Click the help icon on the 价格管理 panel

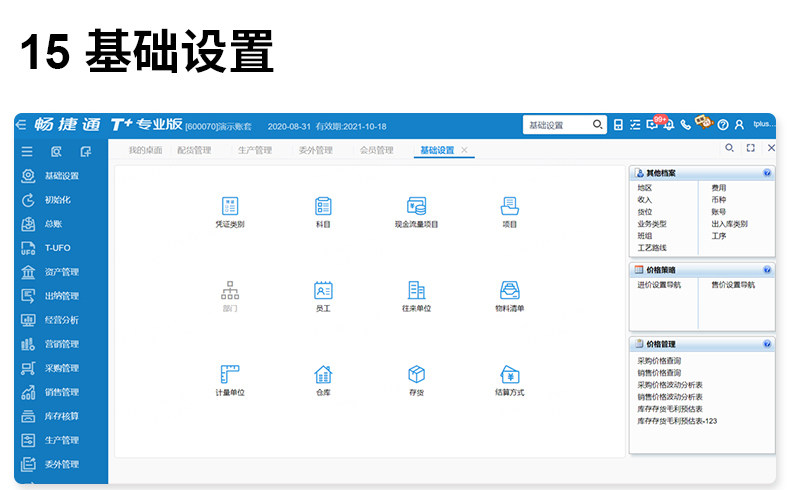point(767,344)
